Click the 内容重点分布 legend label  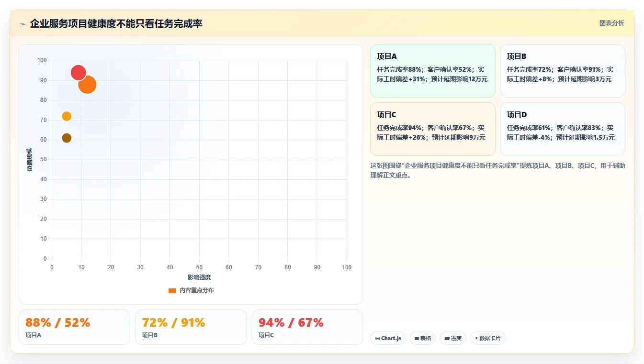(197, 290)
